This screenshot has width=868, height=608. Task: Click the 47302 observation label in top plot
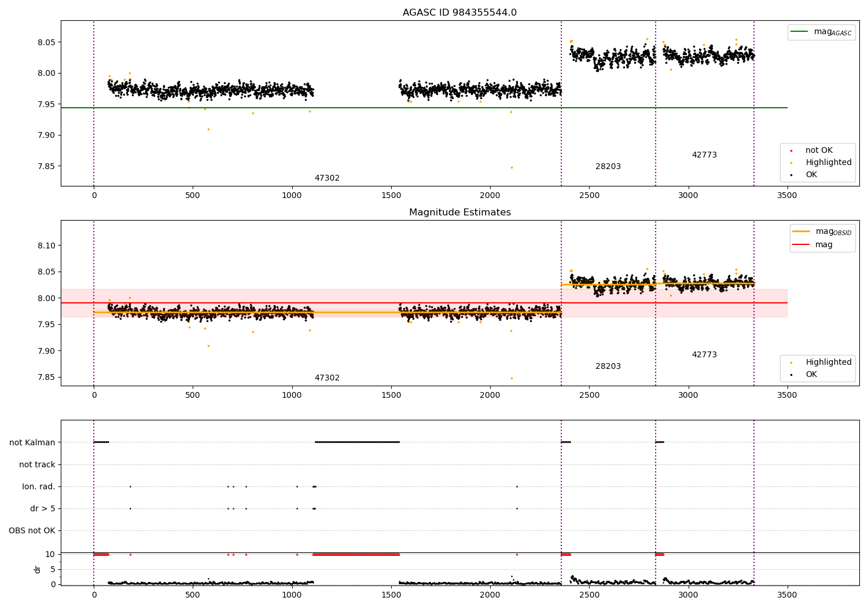[327, 178]
